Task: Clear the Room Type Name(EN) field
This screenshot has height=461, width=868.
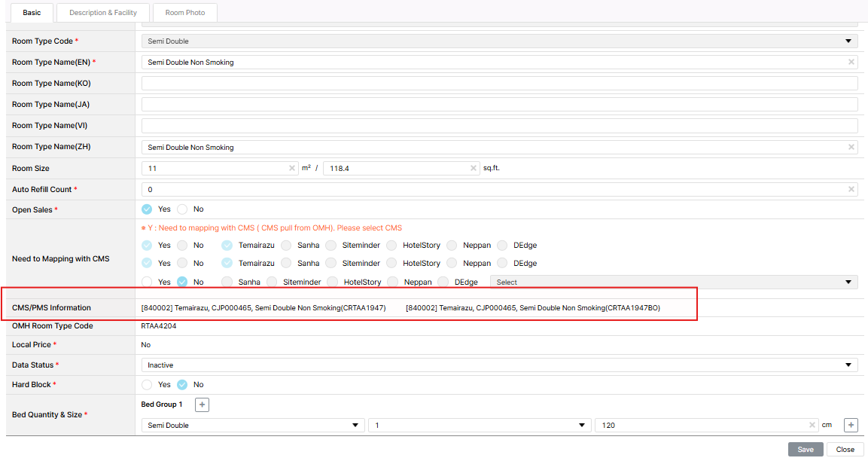Action: click(x=851, y=63)
